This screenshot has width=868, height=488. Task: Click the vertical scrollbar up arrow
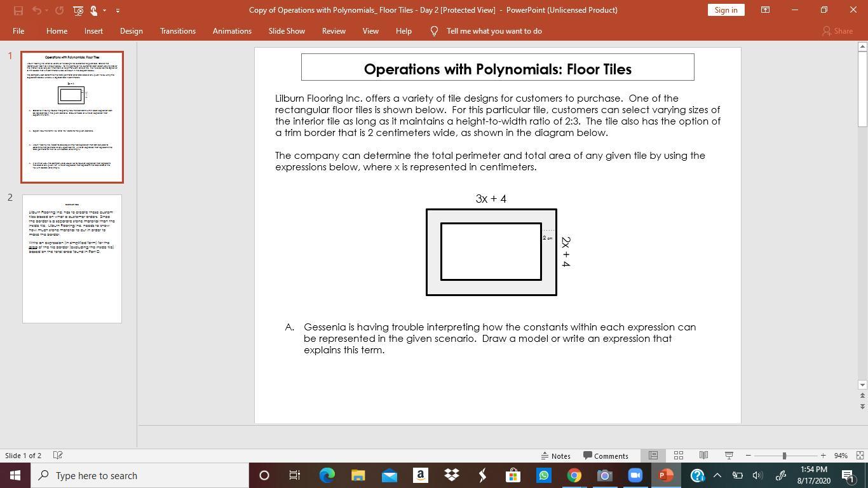[x=862, y=46]
